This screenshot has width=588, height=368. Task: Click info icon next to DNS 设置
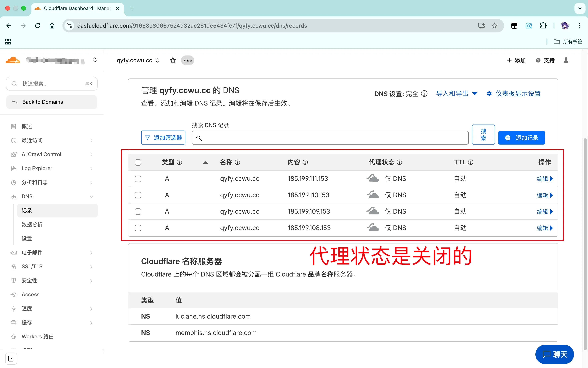(x=424, y=94)
